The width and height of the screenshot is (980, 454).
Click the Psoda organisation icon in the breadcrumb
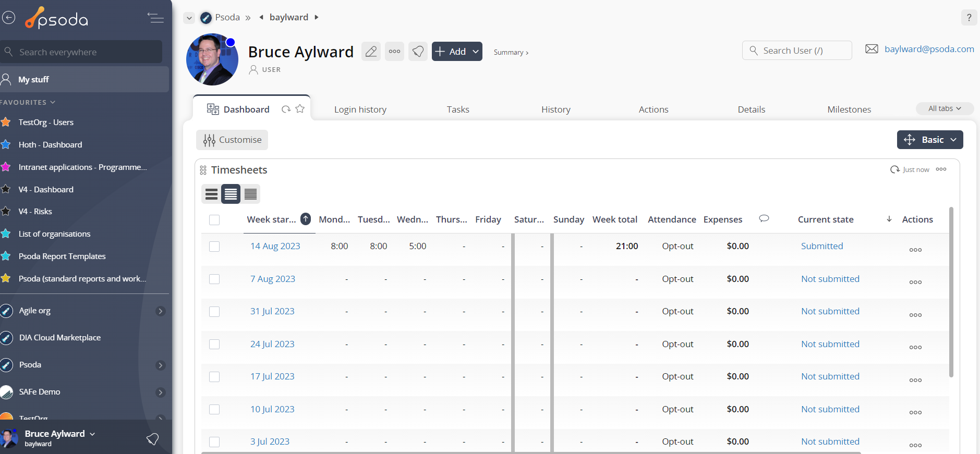pyautogui.click(x=206, y=18)
